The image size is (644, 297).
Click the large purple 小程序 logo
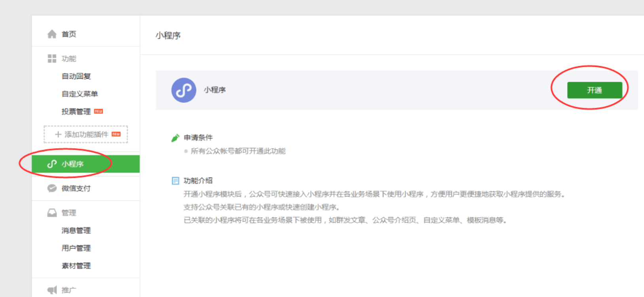[184, 90]
